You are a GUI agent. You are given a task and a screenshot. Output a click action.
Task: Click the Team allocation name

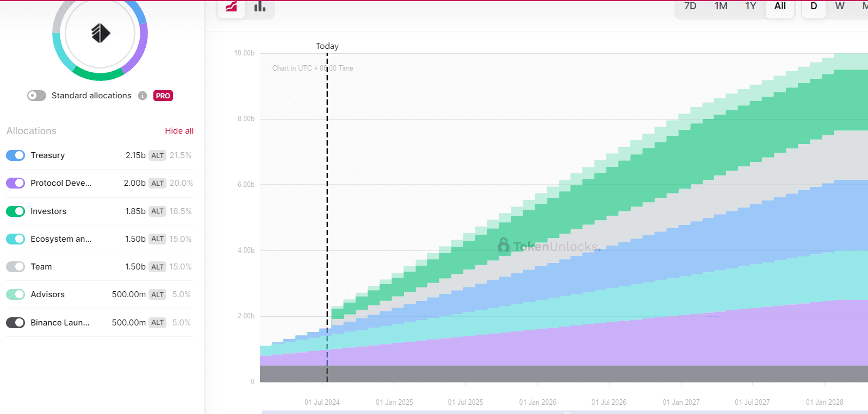tap(41, 267)
